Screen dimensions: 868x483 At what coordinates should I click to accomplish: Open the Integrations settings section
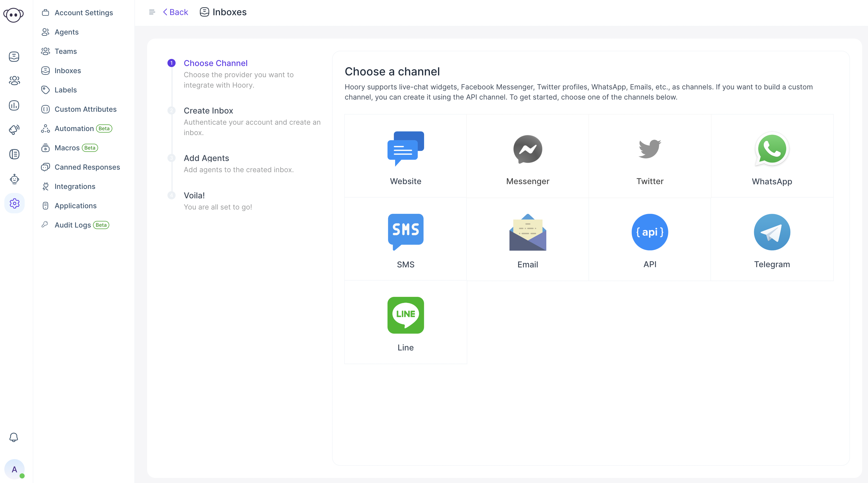click(x=75, y=186)
